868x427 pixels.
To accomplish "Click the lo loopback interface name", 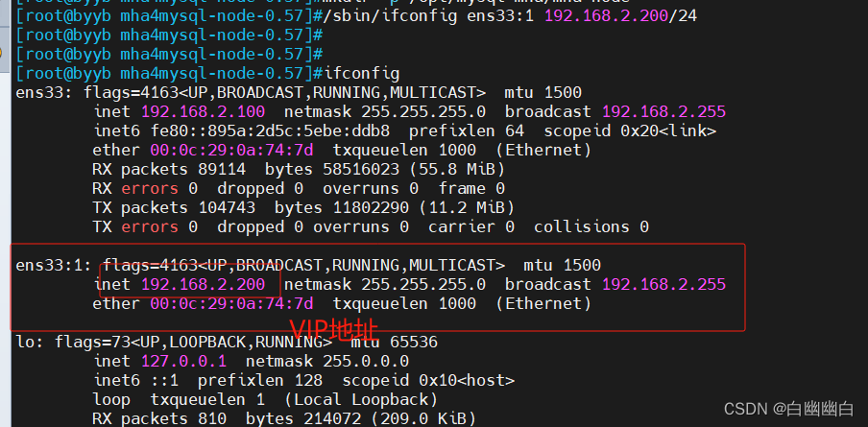I will pyautogui.click(x=26, y=342).
